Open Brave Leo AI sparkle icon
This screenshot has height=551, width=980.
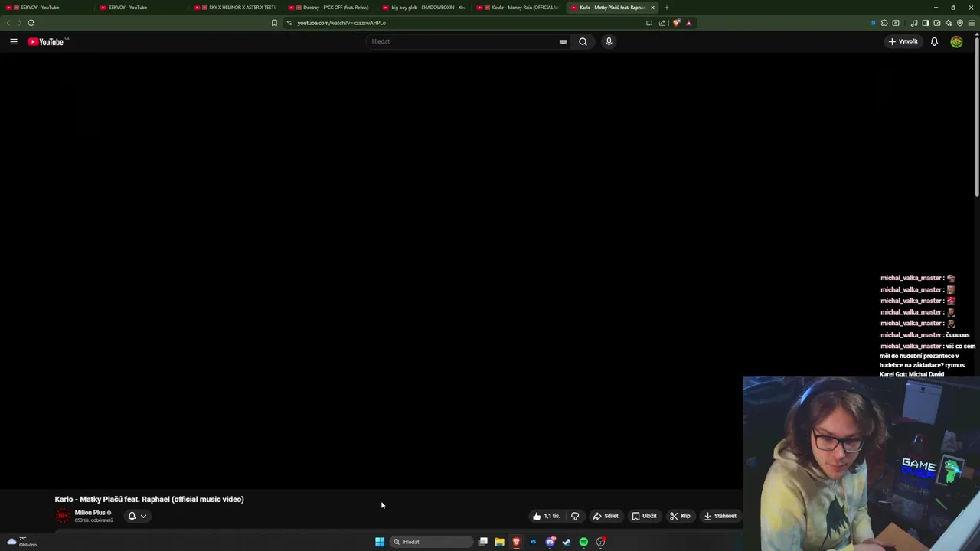coord(948,23)
